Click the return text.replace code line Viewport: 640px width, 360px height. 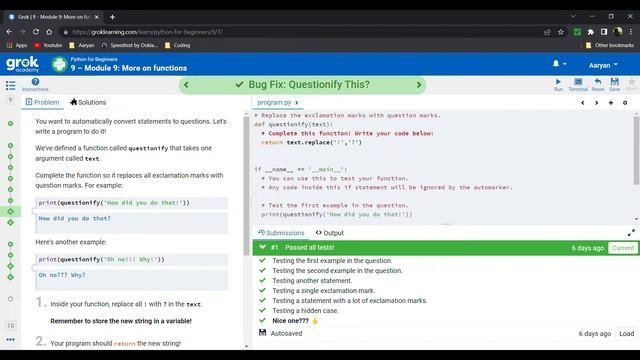pos(311,142)
